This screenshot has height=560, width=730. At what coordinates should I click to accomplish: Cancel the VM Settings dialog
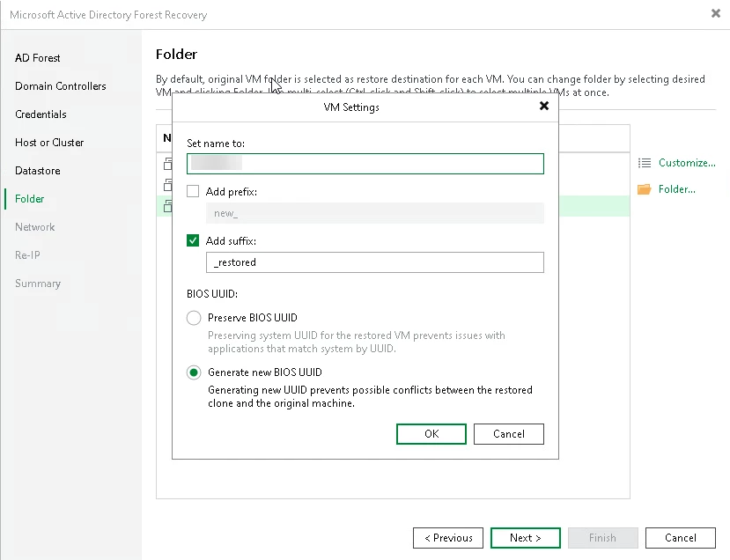coord(508,434)
